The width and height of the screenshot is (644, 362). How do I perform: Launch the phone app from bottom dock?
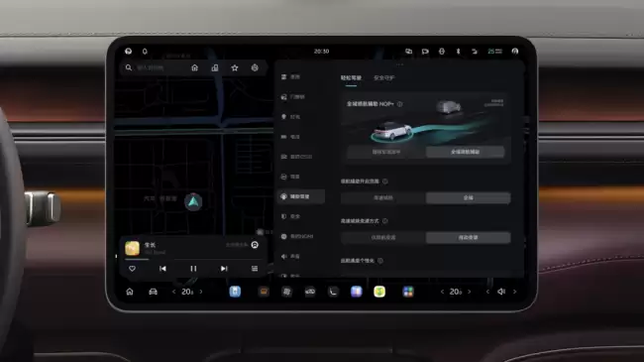(x=333, y=292)
